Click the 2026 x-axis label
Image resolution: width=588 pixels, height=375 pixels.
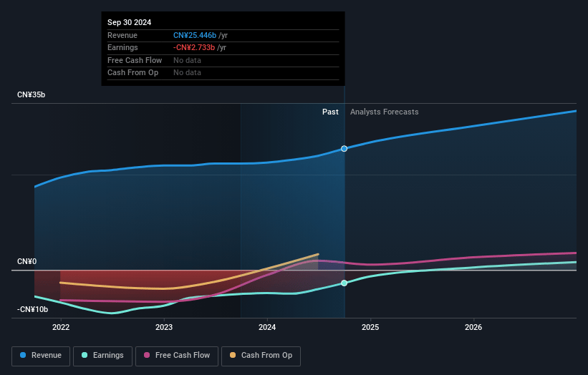tap(473, 327)
